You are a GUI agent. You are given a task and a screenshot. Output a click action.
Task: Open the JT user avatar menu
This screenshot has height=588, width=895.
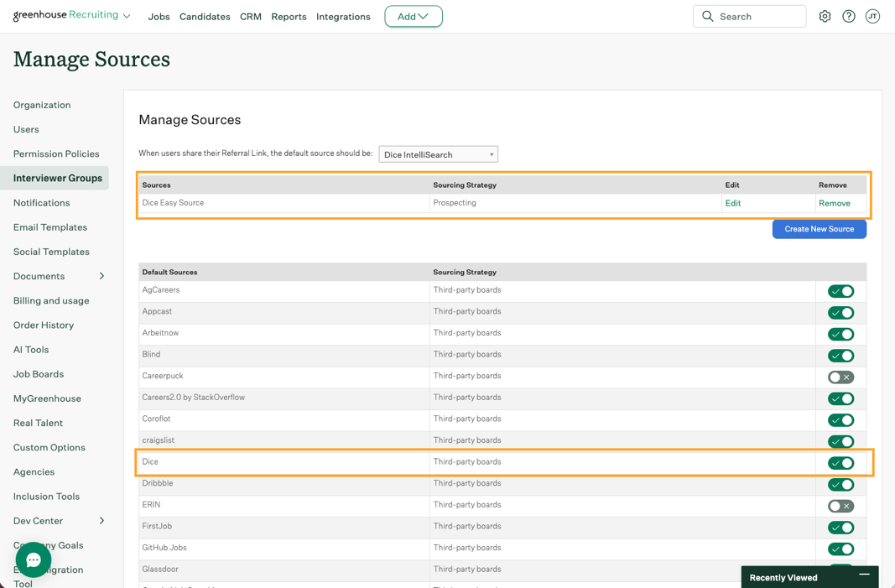[872, 17]
